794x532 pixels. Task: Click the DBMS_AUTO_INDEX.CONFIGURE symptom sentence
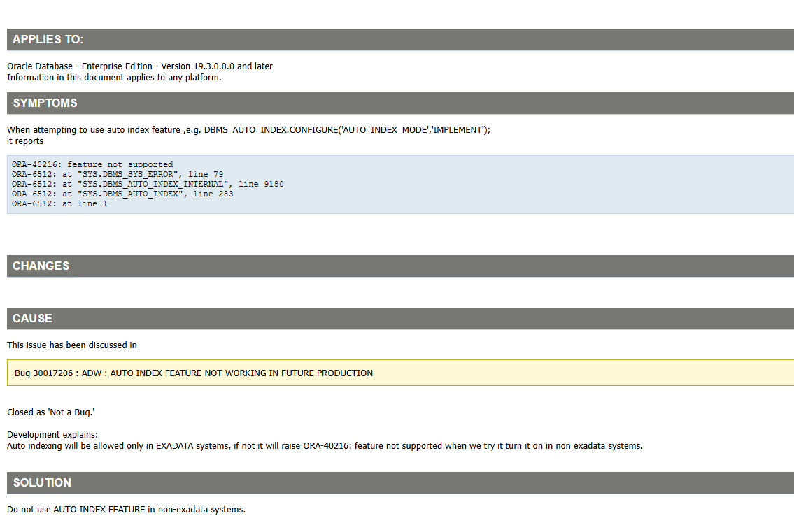tap(248, 130)
